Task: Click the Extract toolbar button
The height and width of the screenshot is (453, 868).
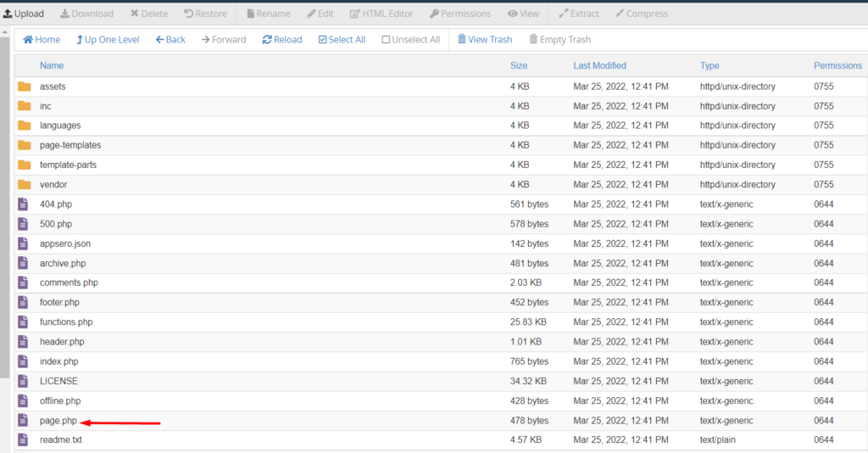Action: tap(579, 14)
